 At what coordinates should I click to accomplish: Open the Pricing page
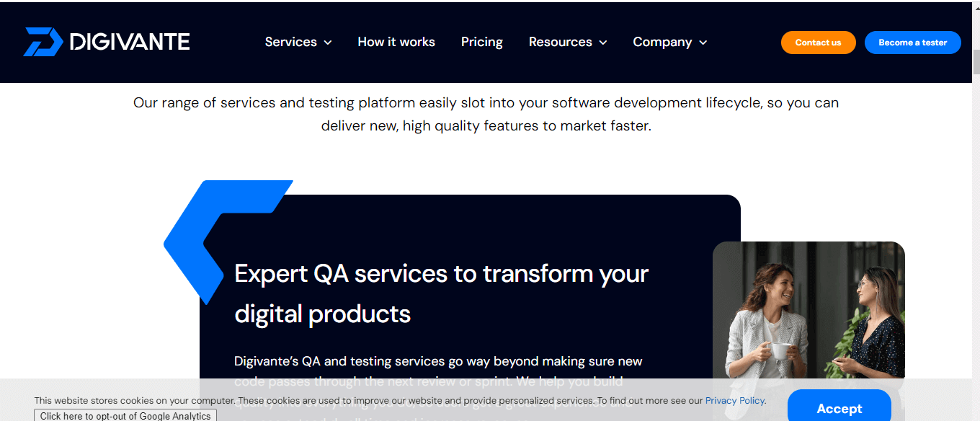point(482,42)
